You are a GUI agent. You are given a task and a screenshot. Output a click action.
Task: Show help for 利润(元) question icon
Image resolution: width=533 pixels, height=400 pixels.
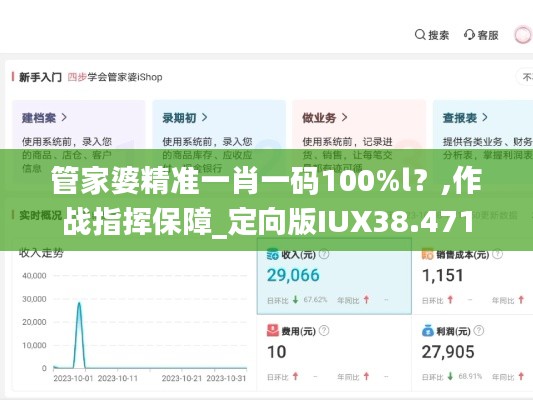(479, 331)
